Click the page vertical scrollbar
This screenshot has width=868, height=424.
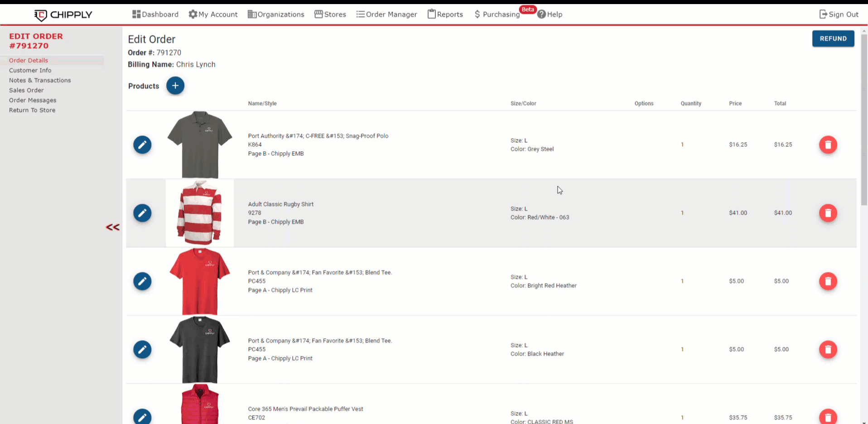click(x=864, y=120)
